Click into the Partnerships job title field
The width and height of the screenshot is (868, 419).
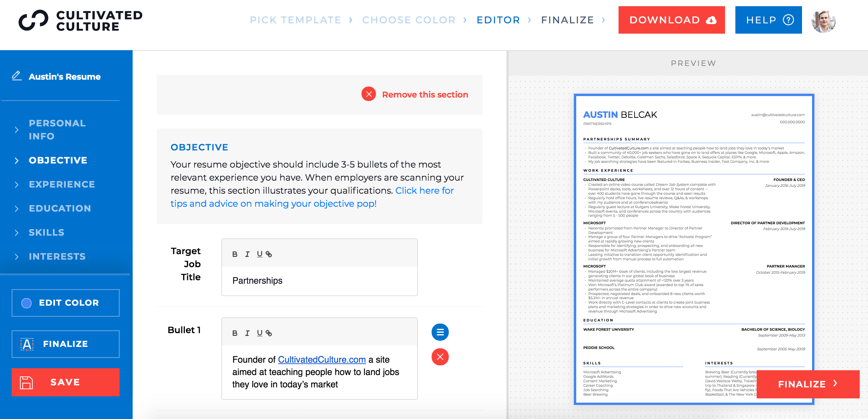pos(319,281)
